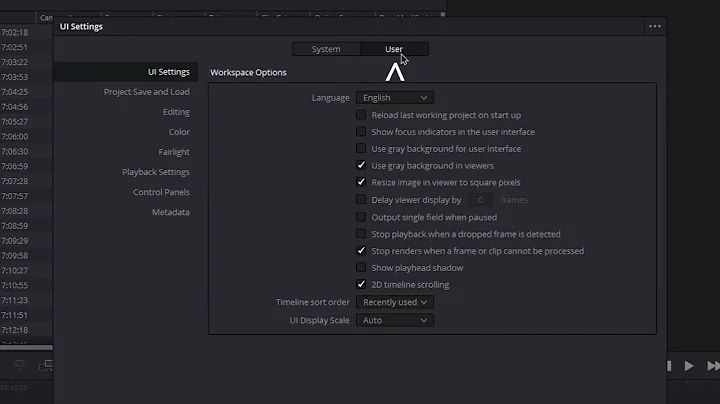The image size is (720, 404).
Task: Open the Color settings section
Action: coord(179,132)
